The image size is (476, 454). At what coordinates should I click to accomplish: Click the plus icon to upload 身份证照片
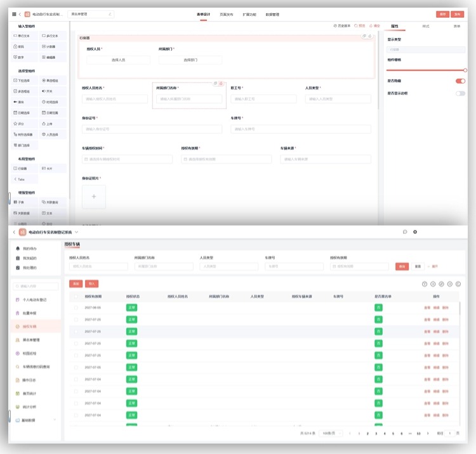click(94, 197)
